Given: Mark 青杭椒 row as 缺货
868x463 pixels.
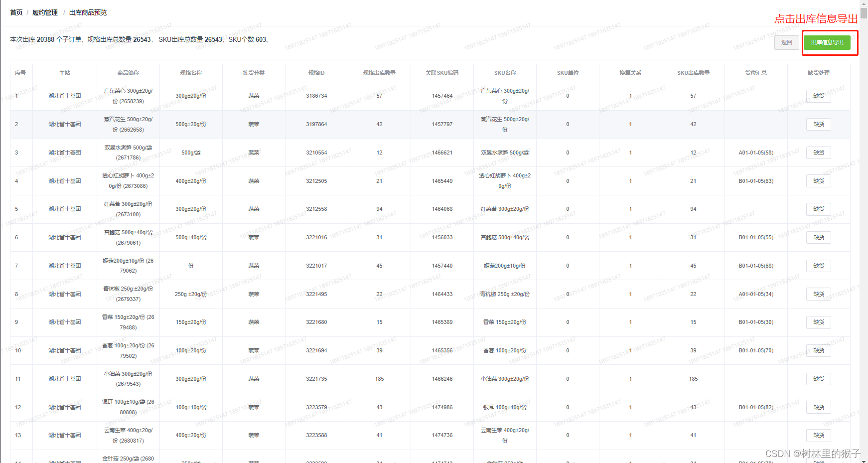Looking at the screenshot, I should (x=819, y=294).
